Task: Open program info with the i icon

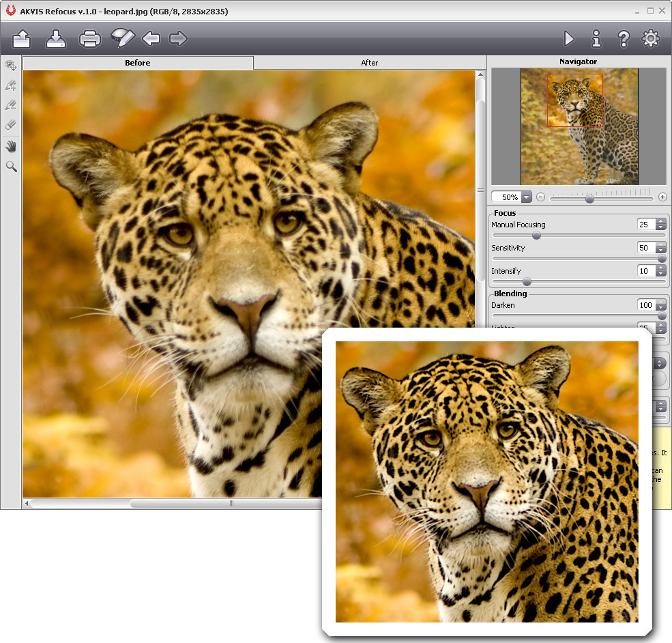Action: (x=596, y=39)
